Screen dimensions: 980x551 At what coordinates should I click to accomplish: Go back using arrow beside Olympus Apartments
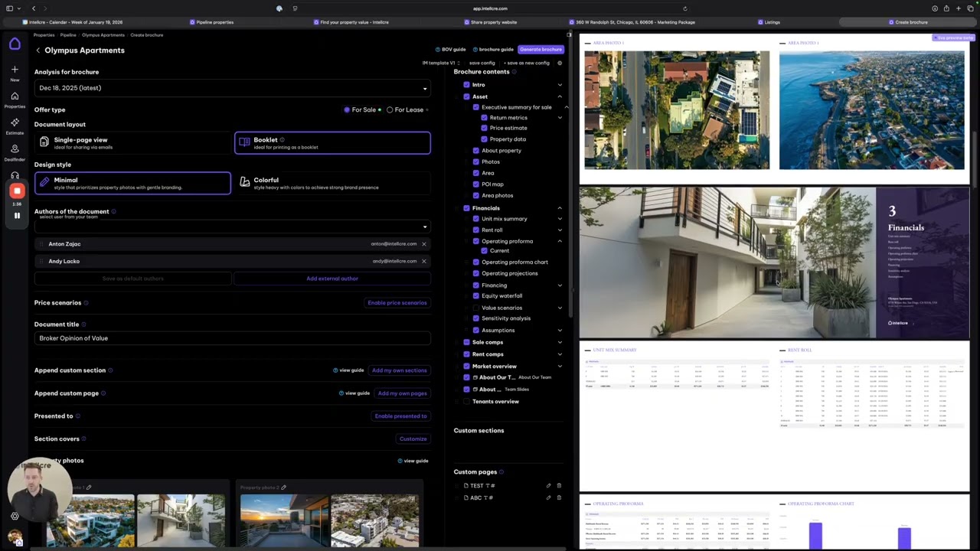(38, 51)
